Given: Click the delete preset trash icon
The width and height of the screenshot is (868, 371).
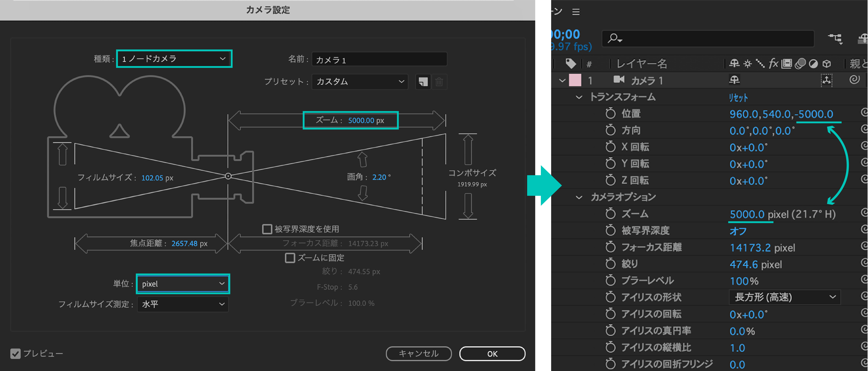Looking at the screenshot, I should (439, 82).
